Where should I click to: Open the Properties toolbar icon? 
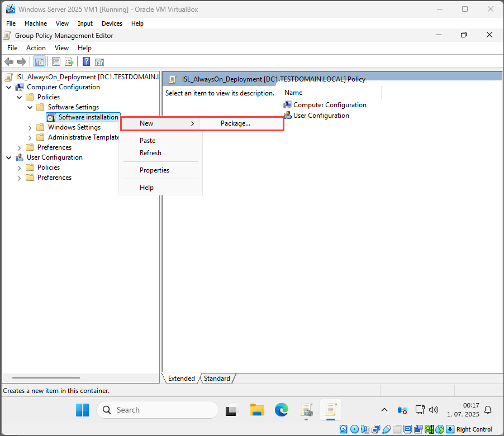(56, 61)
